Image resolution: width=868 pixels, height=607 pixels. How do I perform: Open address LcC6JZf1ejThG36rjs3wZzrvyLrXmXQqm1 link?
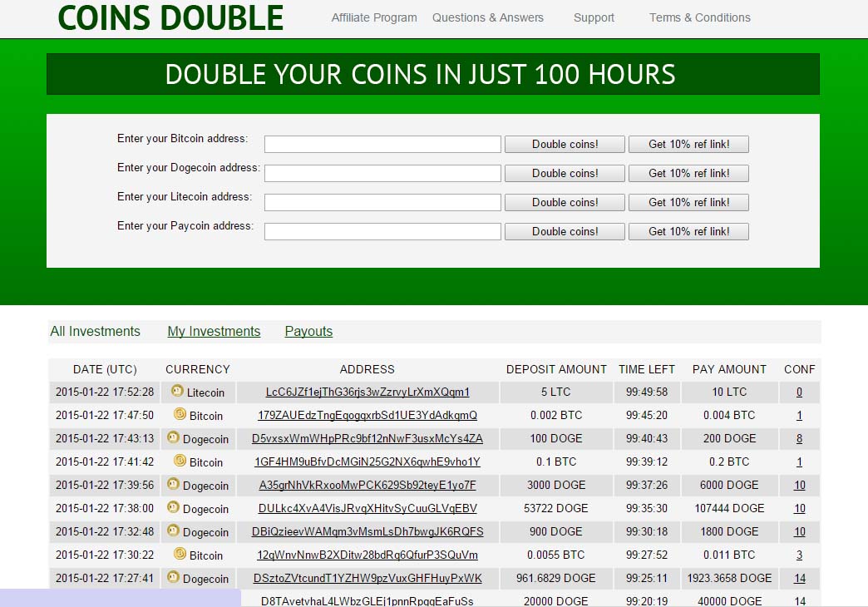click(x=367, y=392)
